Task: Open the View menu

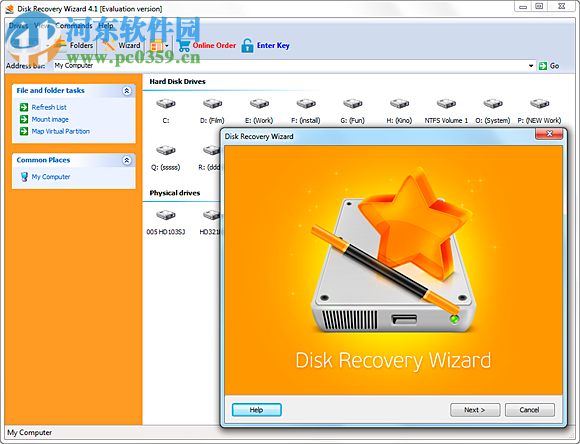Action: 42,26
